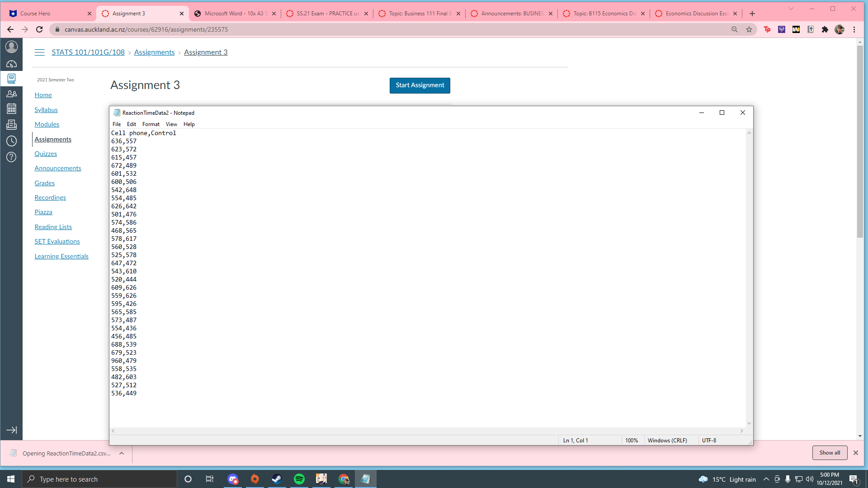
Task: Launch Spotify from the taskbar
Action: click(x=299, y=479)
